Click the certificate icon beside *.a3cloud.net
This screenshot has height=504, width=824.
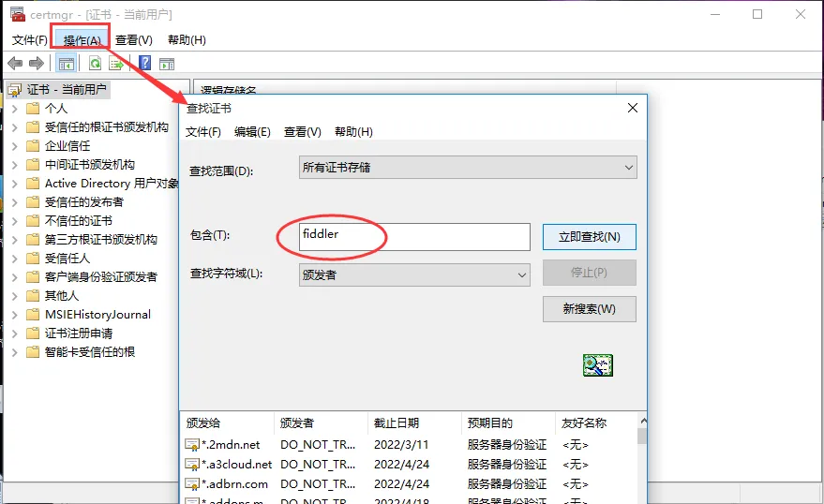point(192,464)
